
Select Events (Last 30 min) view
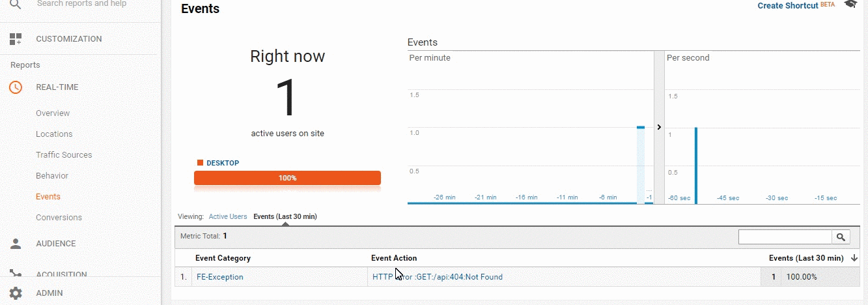click(x=285, y=216)
